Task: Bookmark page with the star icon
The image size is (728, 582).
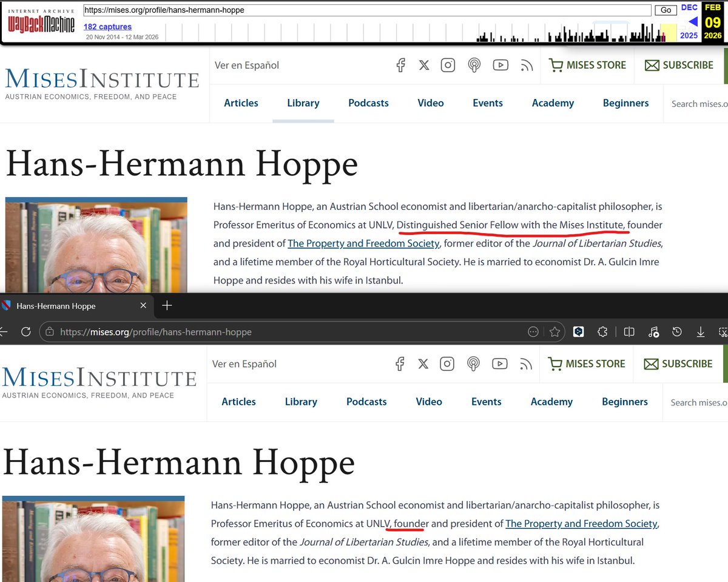Action: click(554, 332)
